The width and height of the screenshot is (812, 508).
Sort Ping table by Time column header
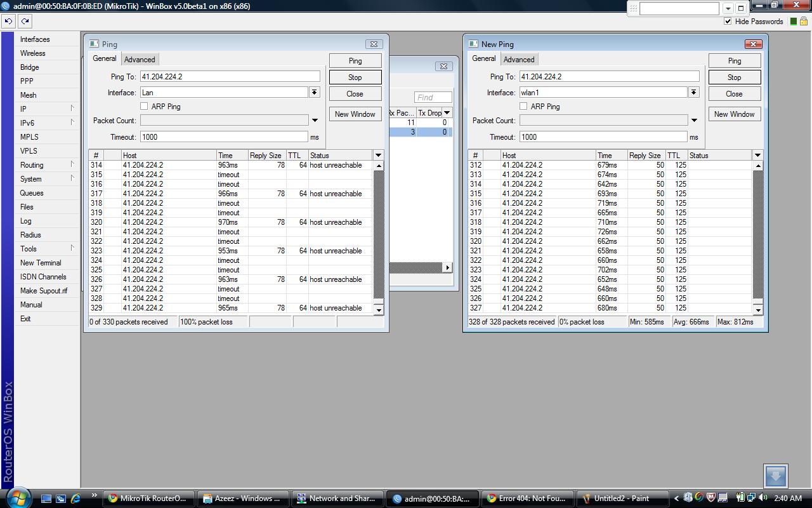[232, 155]
